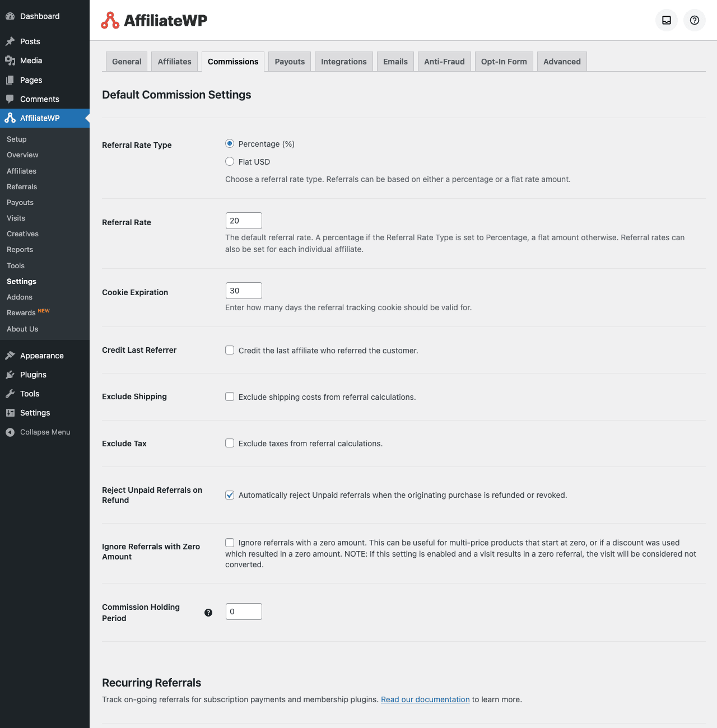Click the Collapse Menu label
717x728 pixels.
coord(45,432)
